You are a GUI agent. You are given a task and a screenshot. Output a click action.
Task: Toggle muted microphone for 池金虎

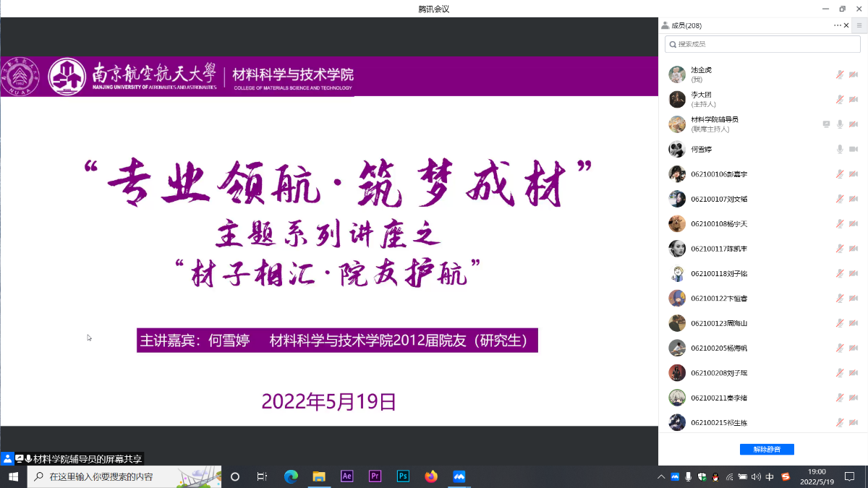click(x=840, y=74)
